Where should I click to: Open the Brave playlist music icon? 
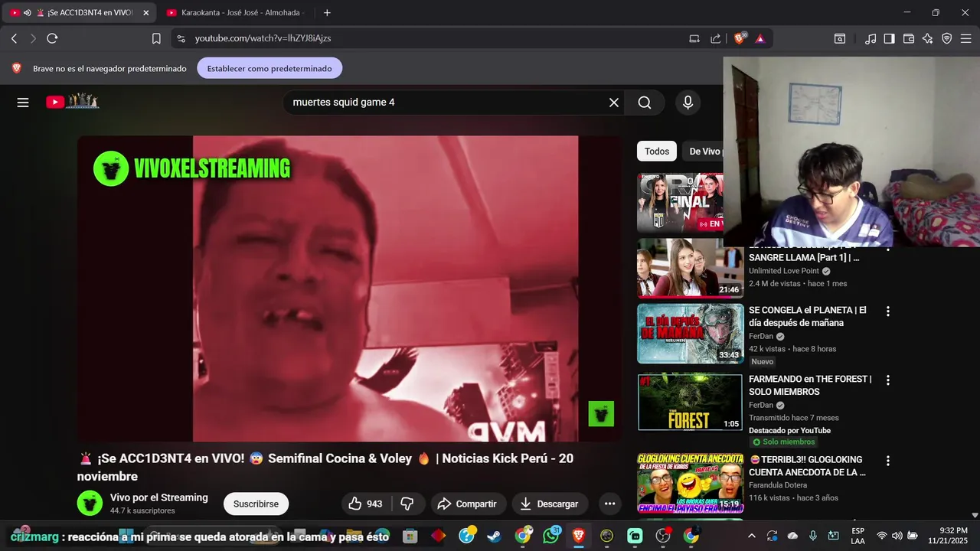(x=871, y=38)
